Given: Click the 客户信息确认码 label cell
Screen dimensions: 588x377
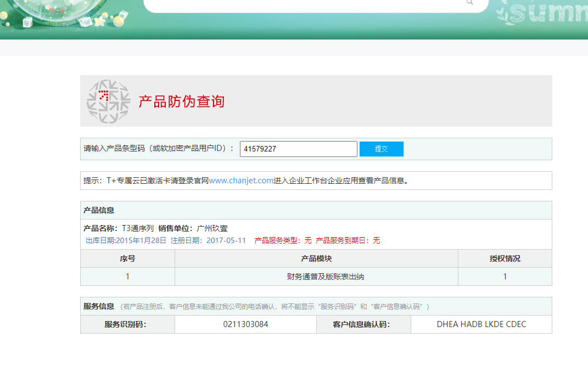Looking at the screenshot, I should click(364, 324).
